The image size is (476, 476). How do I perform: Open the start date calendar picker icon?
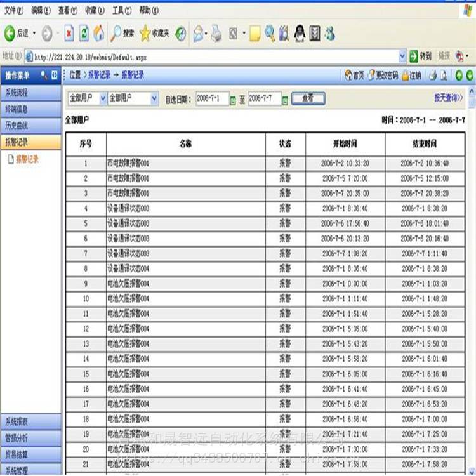233,100
